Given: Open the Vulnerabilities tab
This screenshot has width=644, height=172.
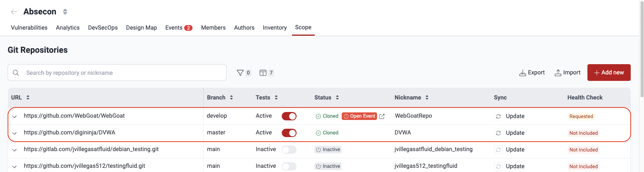Looking at the screenshot, I should click(29, 28).
